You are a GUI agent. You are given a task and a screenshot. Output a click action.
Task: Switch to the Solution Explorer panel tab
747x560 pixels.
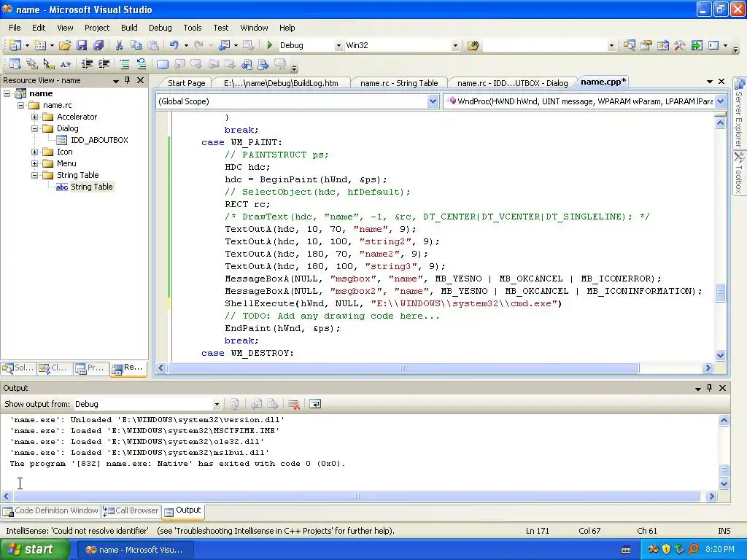point(18,367)
